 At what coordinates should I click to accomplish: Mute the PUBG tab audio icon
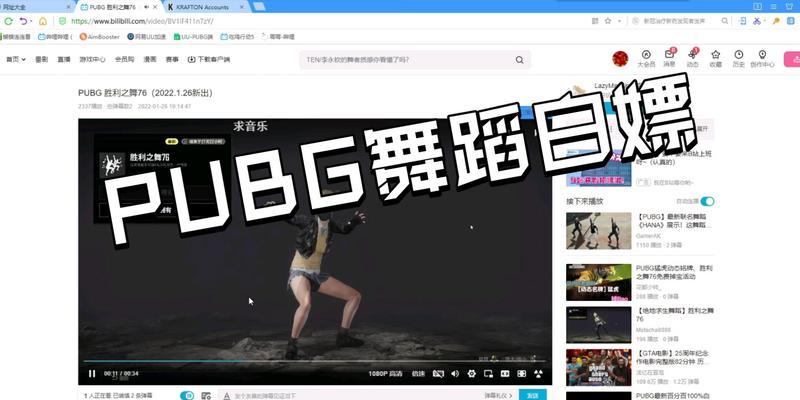click(146, 7)
